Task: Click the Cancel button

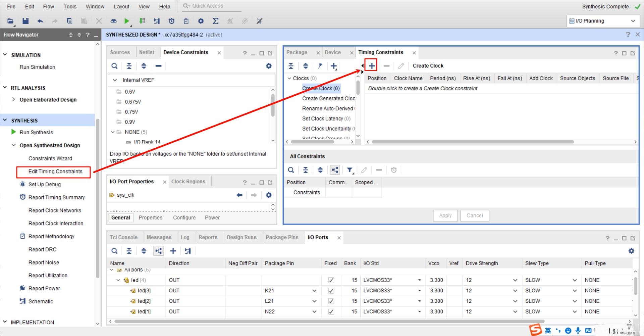Action: point(475,215)
